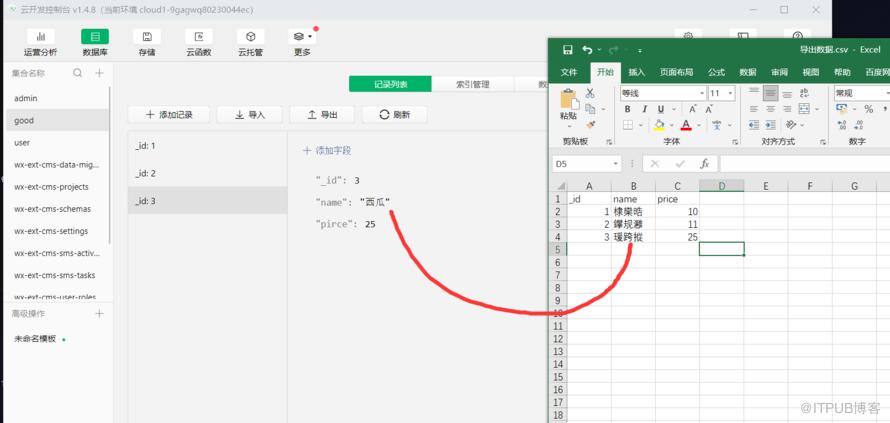Open the 运营分析 analytics panel
The width and height of the screenshot is (890, 423).
(x=40, y=43)
